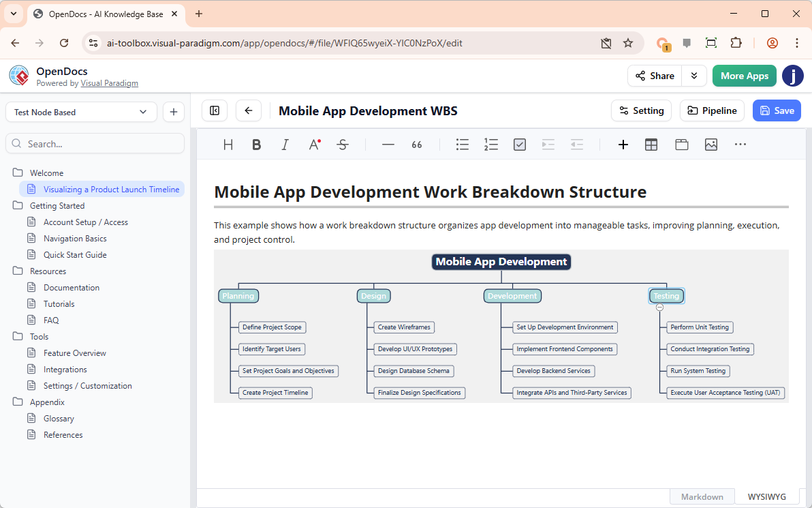Screen dimensions: 812x508
Task: Open the Quick Start Guide page
Action: pos(75,255)
